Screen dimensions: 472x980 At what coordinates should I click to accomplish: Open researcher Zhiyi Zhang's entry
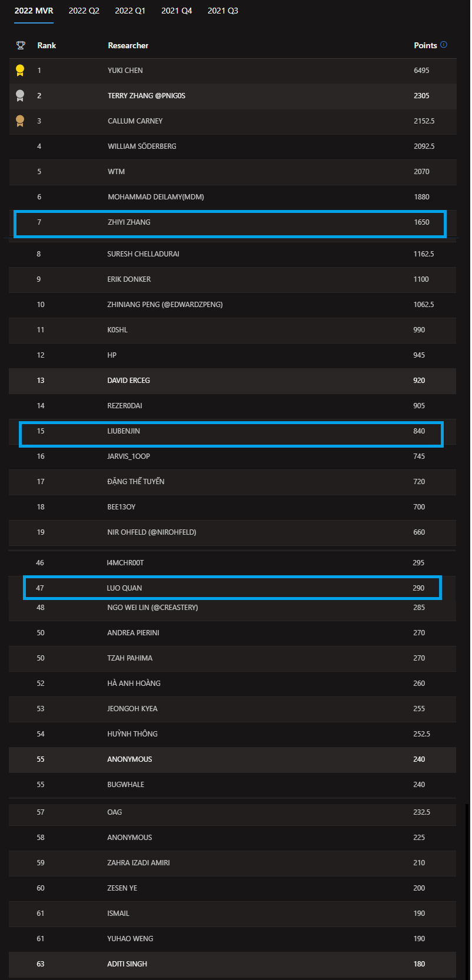[x=129, y=222]
